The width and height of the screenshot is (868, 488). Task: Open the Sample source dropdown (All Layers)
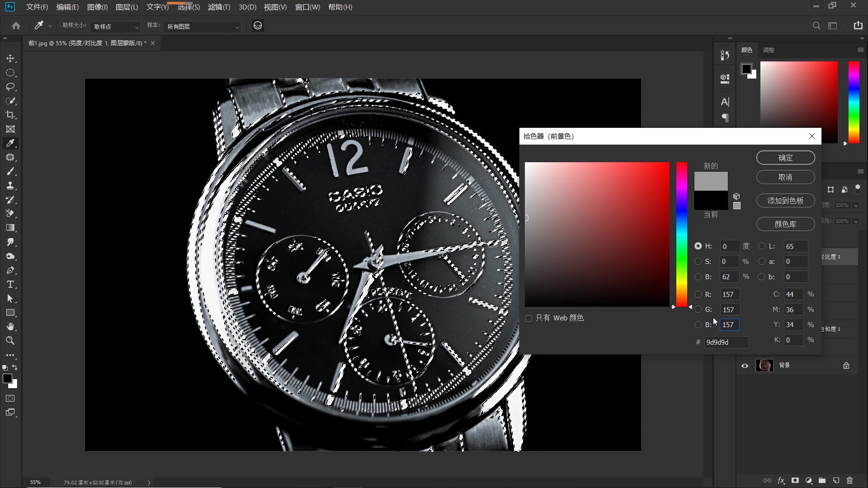click(x=202, y=27)
